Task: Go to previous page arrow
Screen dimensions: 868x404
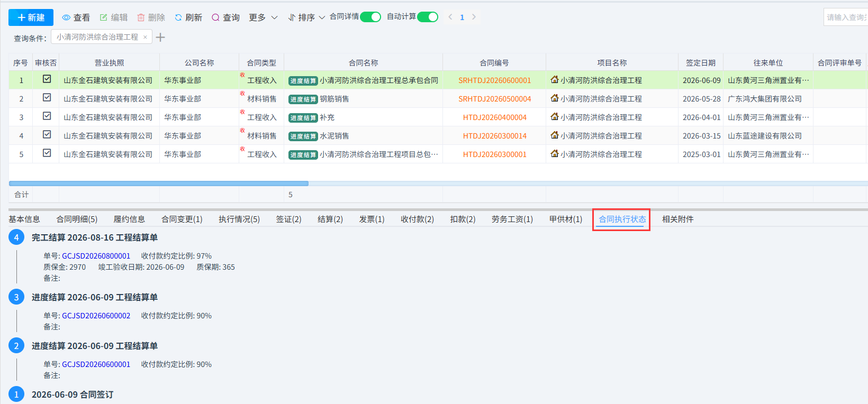Action: (x=450, y=17)
